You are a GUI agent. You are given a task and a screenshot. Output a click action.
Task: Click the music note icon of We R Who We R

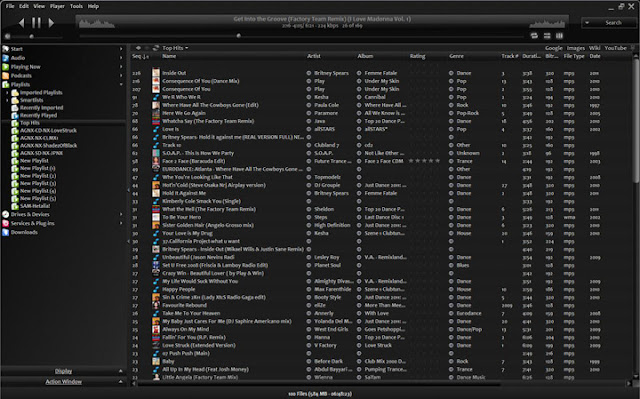(156, 97)
